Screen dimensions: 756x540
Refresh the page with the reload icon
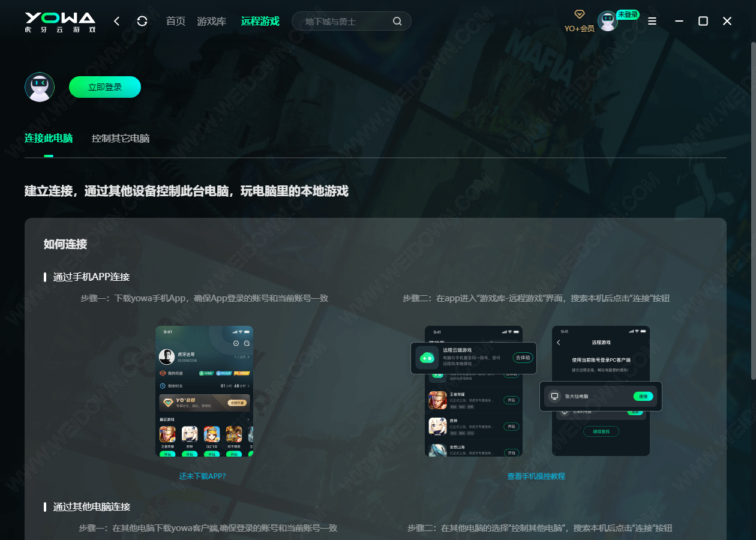click(x=142, y=21)
